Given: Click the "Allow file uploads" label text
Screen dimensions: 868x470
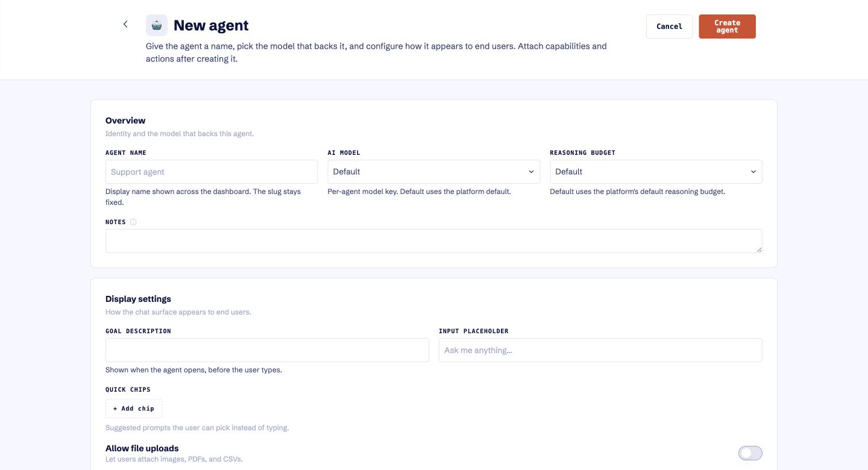Looking at the screenshot, I should pos(142,448).
